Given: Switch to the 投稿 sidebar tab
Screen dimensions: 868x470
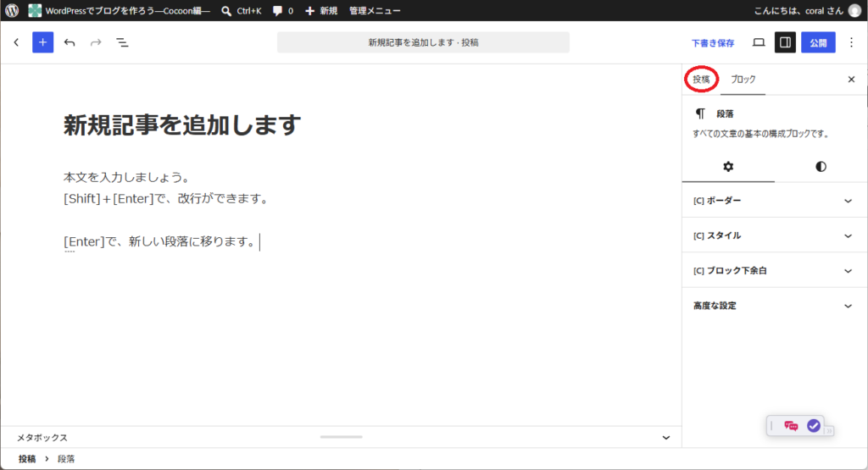Looking at the screenshot, I should [x=701, y=79].
